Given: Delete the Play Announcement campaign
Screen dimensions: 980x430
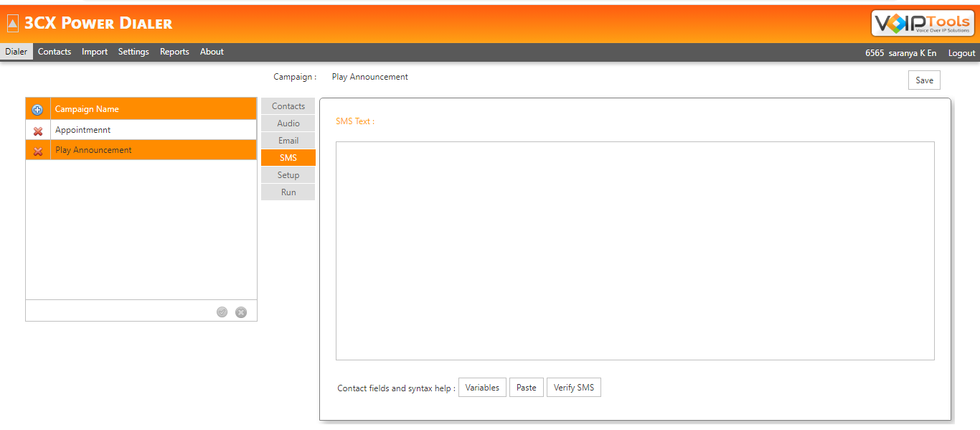Looking at the screenshot, I should click(37, 149).
